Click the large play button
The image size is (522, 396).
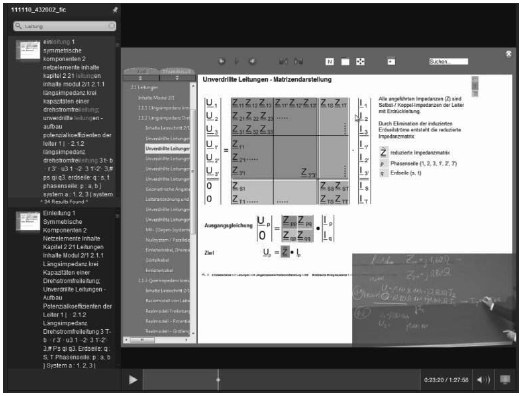click(x=133, y=380)
